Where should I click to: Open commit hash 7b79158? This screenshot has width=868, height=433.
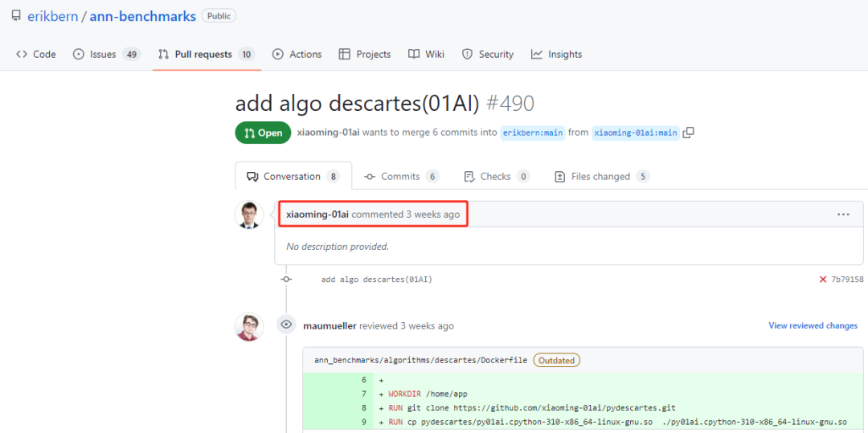(847, 280)
